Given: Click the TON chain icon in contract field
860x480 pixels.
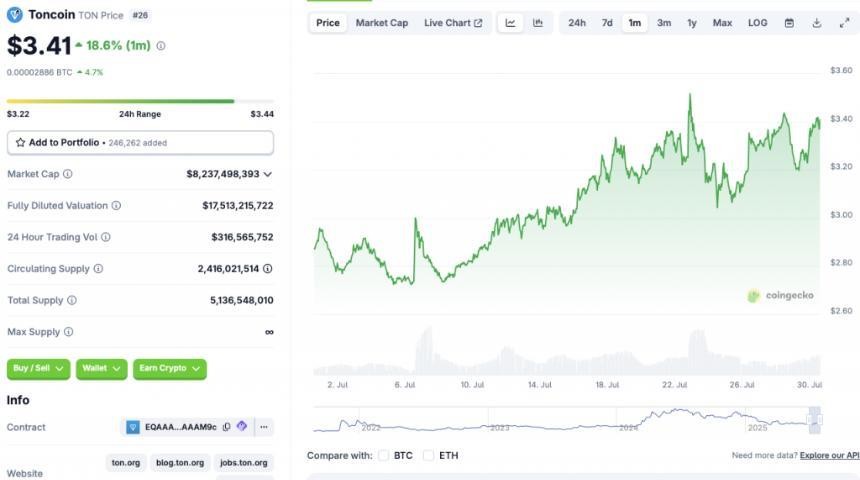Looking at the screenshot, I should [133, 427].
